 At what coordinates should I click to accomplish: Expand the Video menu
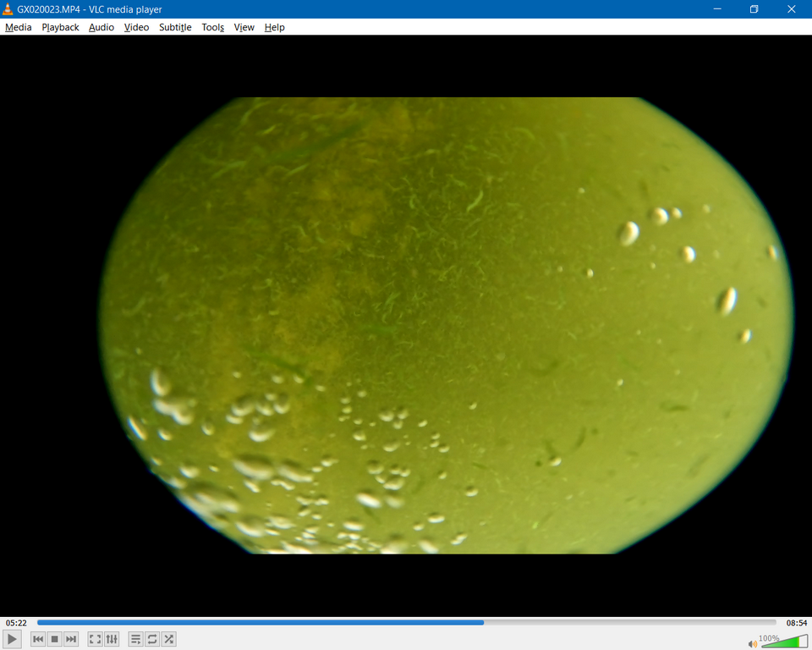click(136, 27)
